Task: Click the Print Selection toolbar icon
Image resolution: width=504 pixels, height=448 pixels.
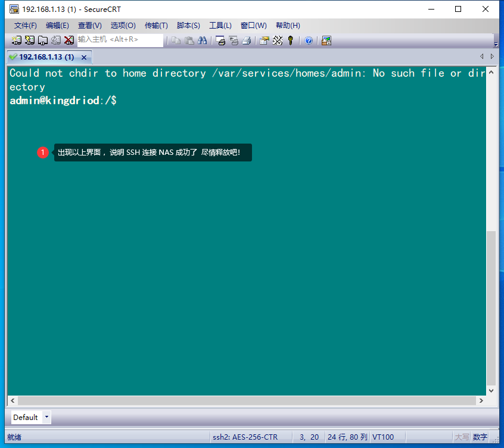Action: pyautogui.click(x=234, y=41)
